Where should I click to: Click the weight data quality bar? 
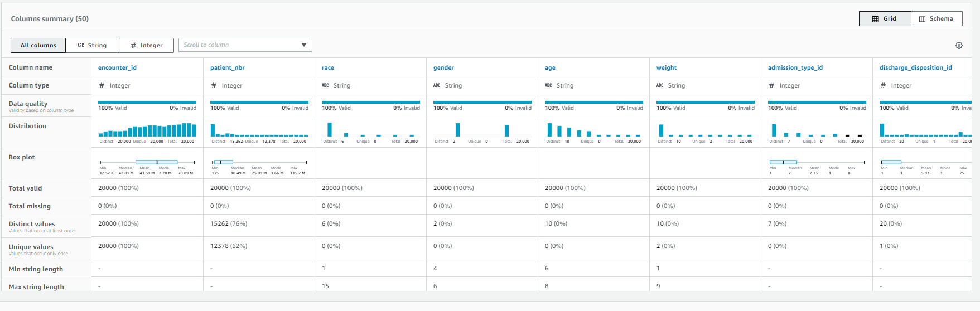click(x=706, y=102)
